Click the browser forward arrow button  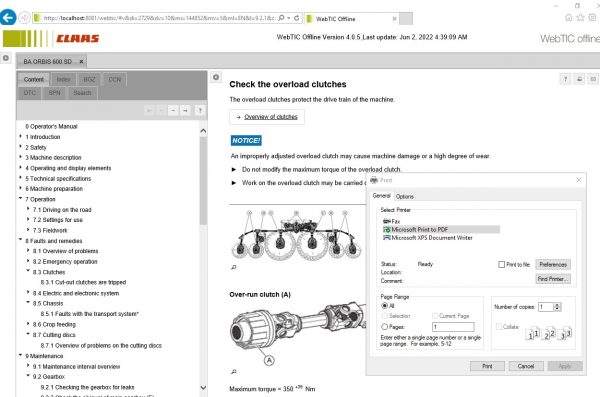coord(24,18)
